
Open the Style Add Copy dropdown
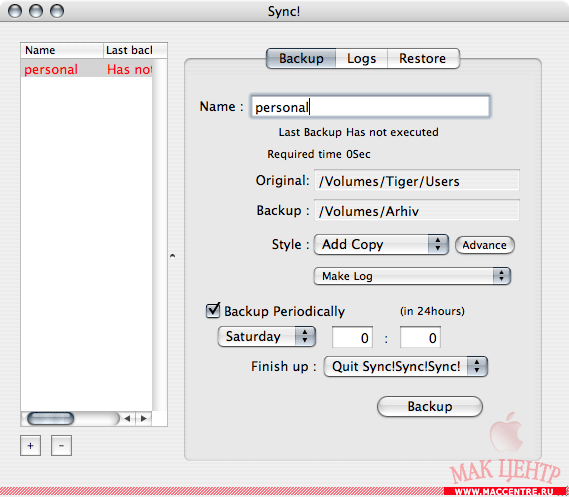(381, 245)
